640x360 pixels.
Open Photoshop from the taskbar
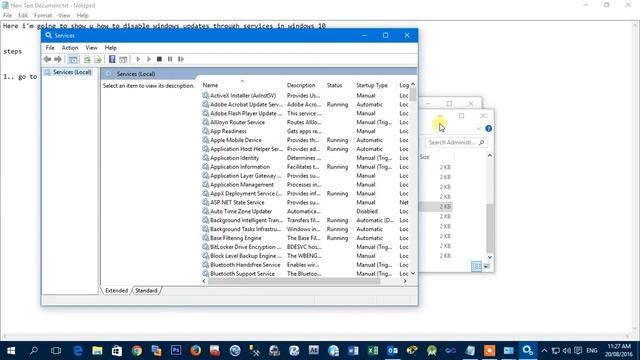point(176,351)
